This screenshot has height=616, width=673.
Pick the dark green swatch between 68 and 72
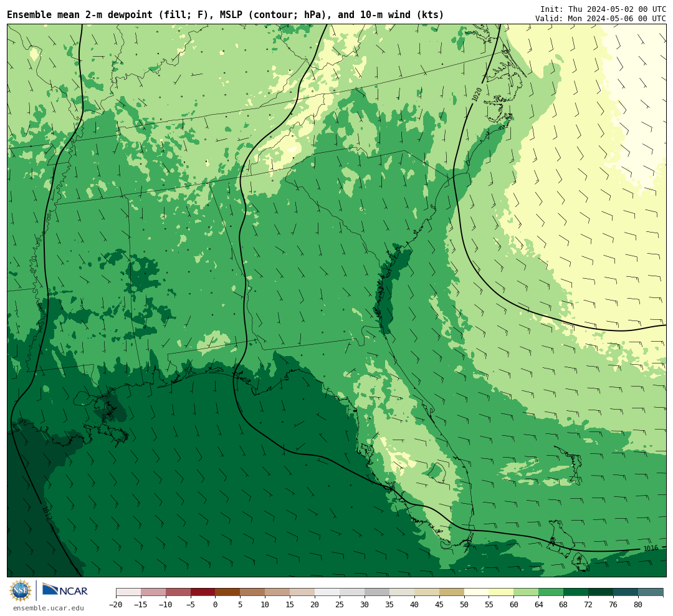click(x=576, y=592)
